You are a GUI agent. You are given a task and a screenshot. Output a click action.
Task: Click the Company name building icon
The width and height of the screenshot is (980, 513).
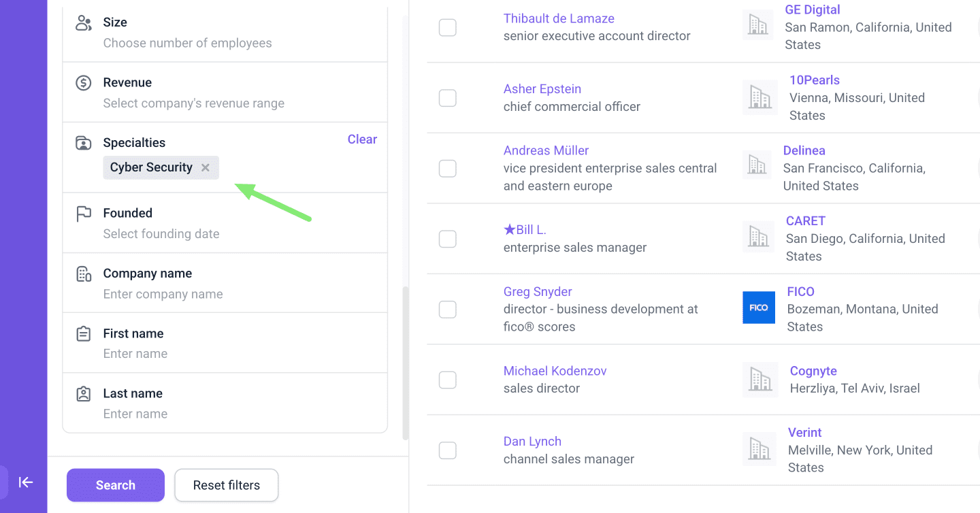[84, 274]
